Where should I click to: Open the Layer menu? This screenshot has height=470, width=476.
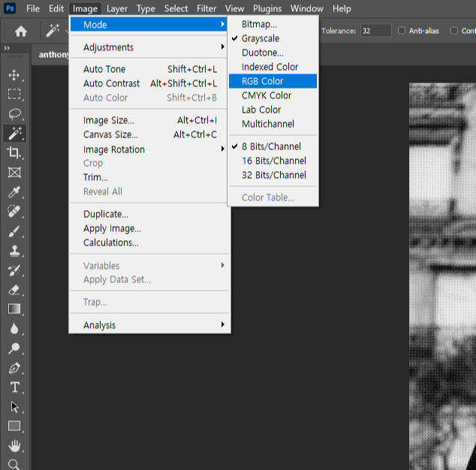pos(117,8)
